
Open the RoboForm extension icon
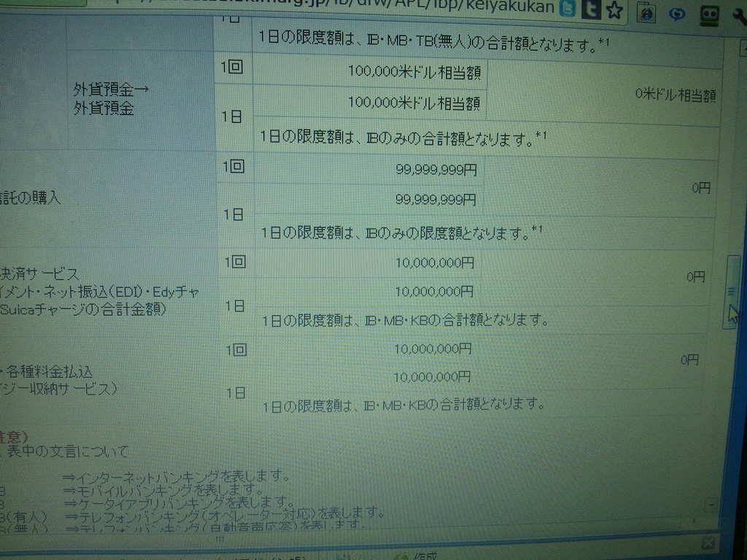[x=709, y=14]
